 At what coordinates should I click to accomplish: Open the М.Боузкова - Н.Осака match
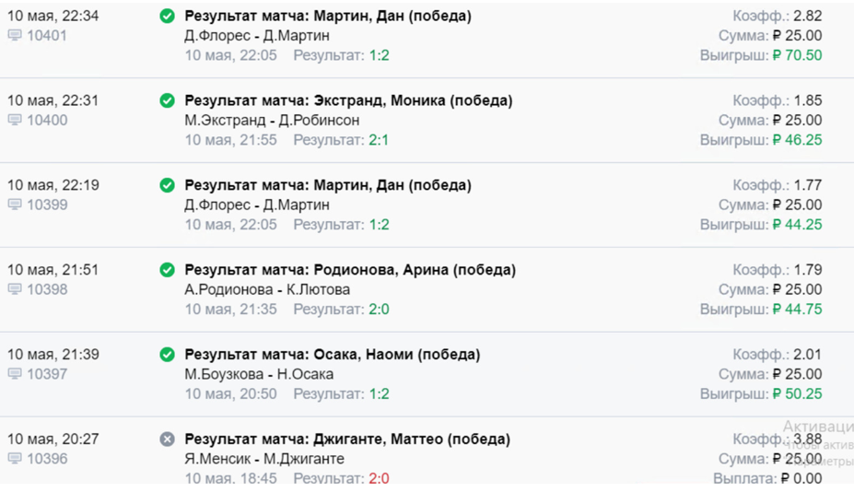pos(259,374)
